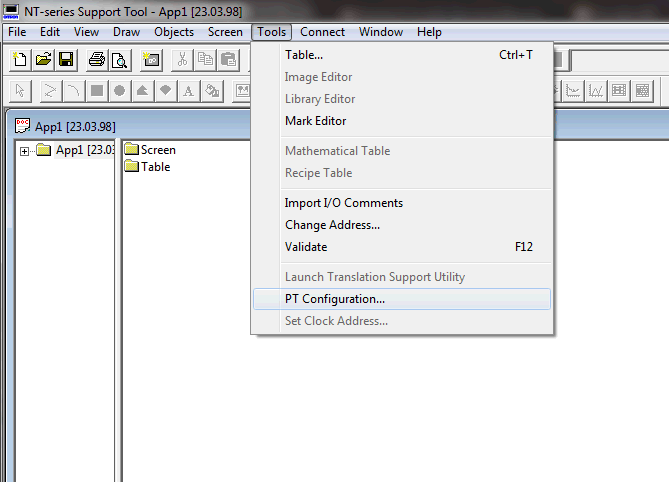
Task: Open the Help menu
Action: [x=429, y=32]
